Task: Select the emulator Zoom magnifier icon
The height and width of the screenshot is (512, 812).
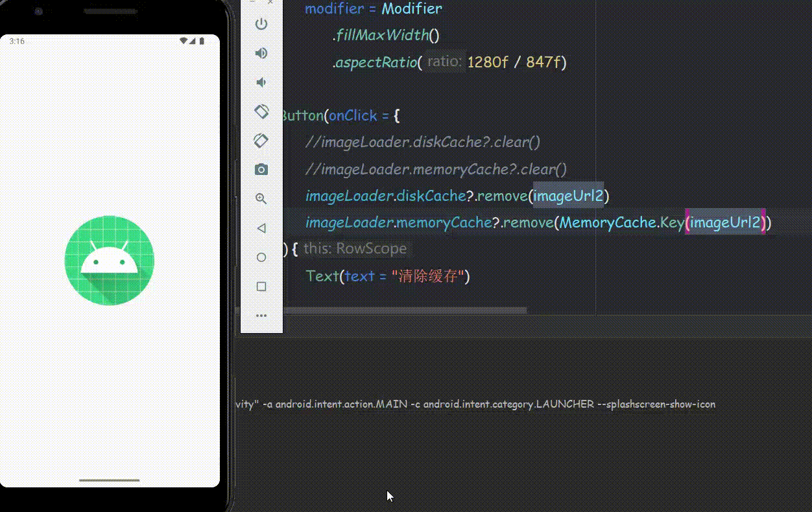Action: click(x=261, y=199)
